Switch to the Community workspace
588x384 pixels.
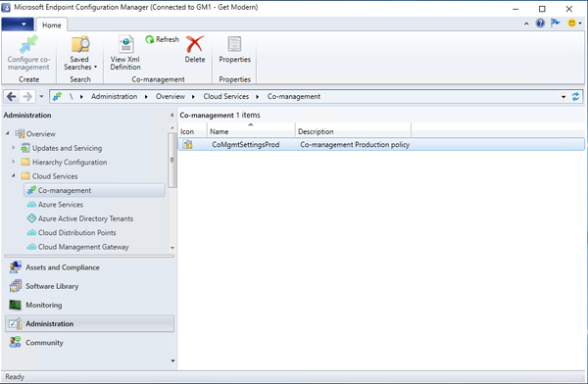(x=89, y=343)
